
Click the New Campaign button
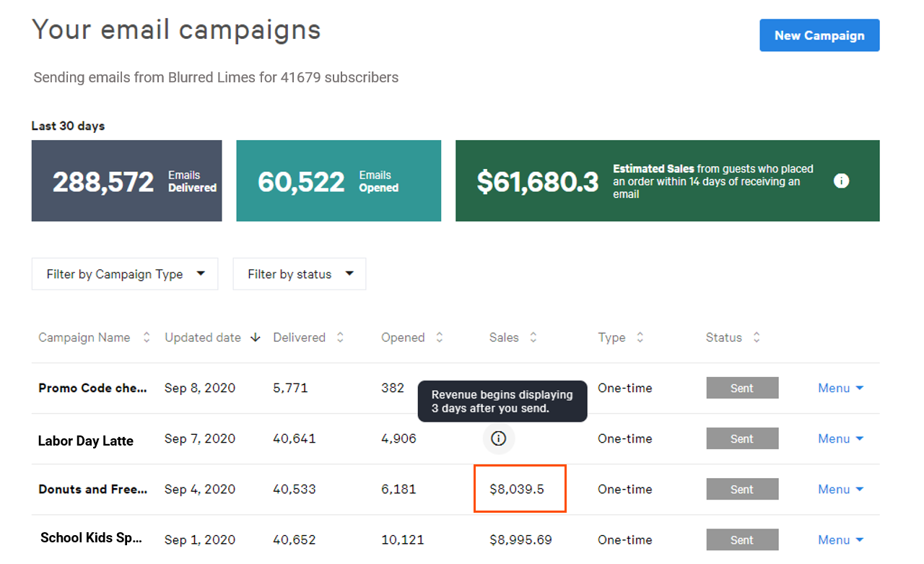tap(819, 35)
